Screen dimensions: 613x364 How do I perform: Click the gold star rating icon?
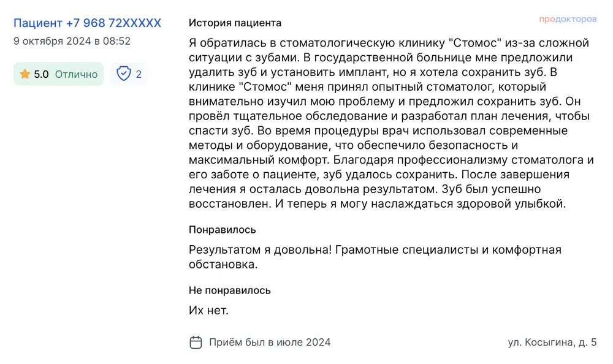click(25, 74)
